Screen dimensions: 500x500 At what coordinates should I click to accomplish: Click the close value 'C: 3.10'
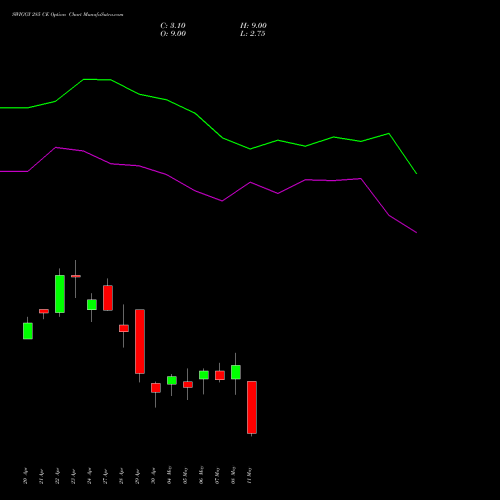(x=173, y=26)
